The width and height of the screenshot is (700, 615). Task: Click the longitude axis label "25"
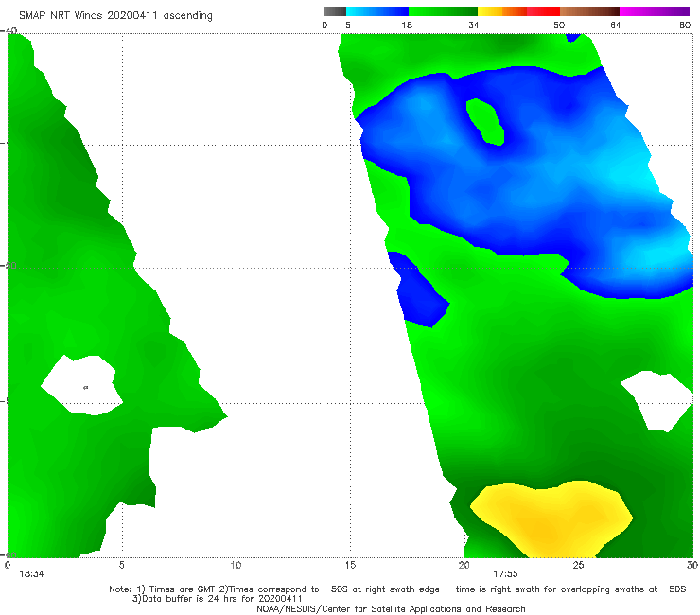tap(578, 566)
